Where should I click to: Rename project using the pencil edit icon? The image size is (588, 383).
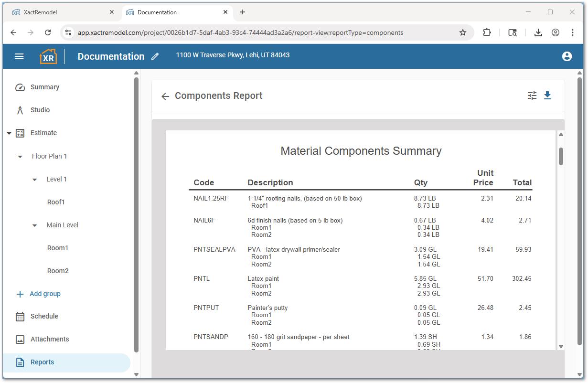click(154, 56)
